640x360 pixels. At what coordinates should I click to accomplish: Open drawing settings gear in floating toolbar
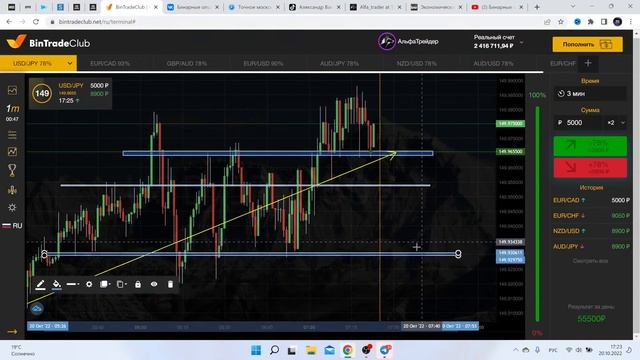(x=89, y=284)
